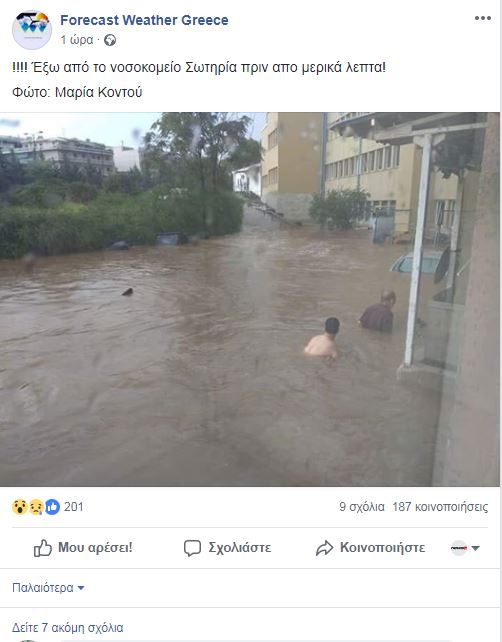Open the Forecast Weather Greece page link
The width and height of the screenshot is (502, 642).
coord(144,20)
